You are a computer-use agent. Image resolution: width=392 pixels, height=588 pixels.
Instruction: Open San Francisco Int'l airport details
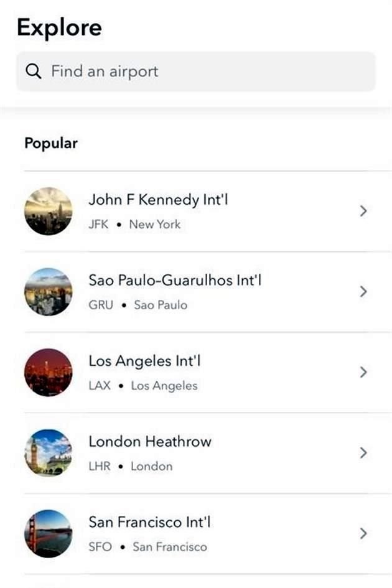(151, 522)
